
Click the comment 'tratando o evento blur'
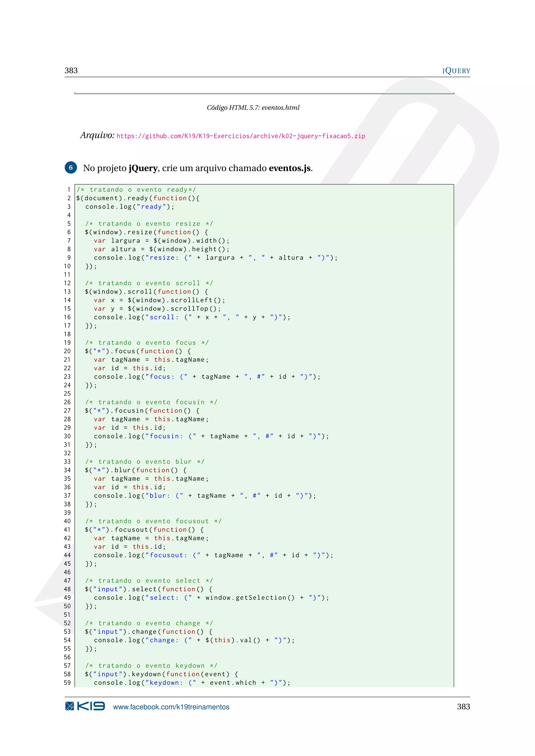point(145,462)
